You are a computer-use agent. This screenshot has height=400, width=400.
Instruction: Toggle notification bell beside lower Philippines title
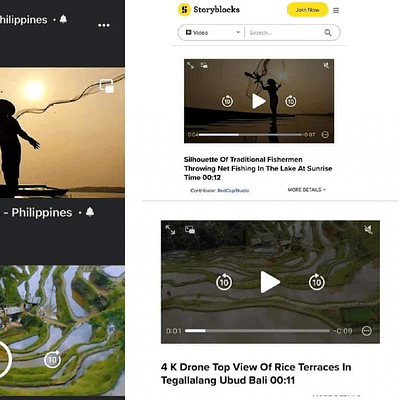click(90, 212)
